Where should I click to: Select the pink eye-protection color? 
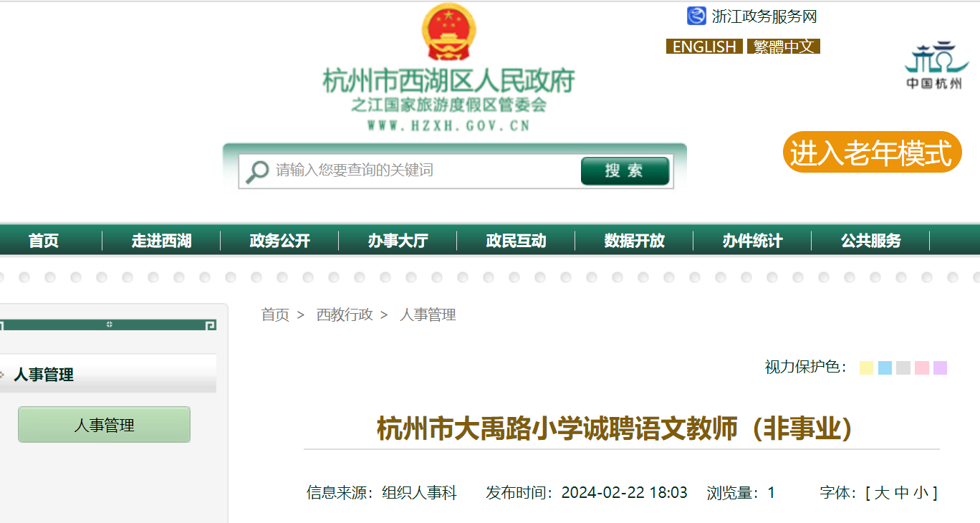pos(922,368)
